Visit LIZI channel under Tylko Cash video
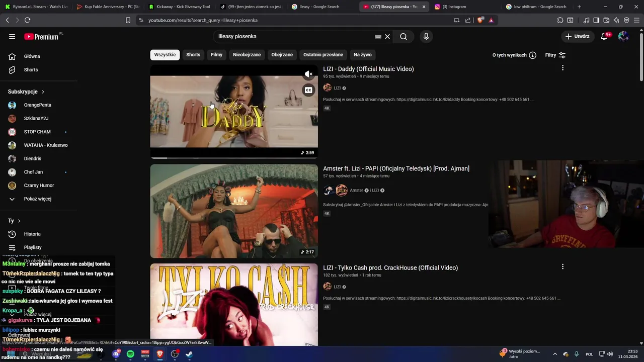 pyautogui.click(x=337, y=287)
